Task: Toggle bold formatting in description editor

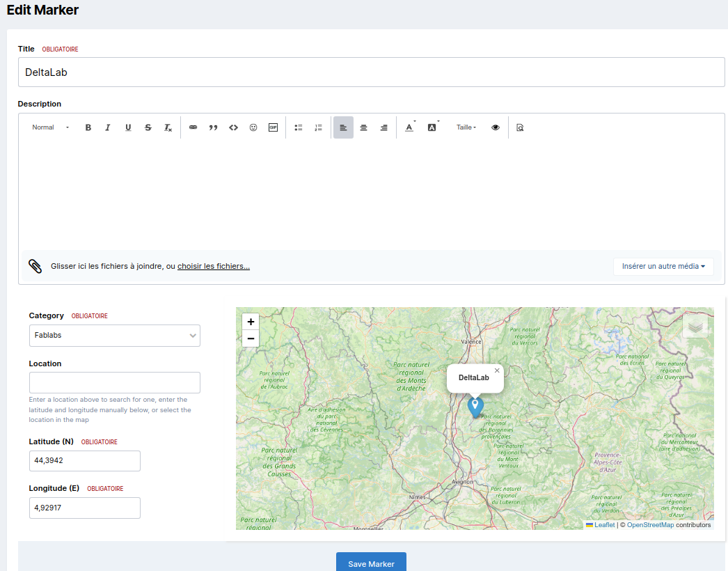Action: [88, 127]
